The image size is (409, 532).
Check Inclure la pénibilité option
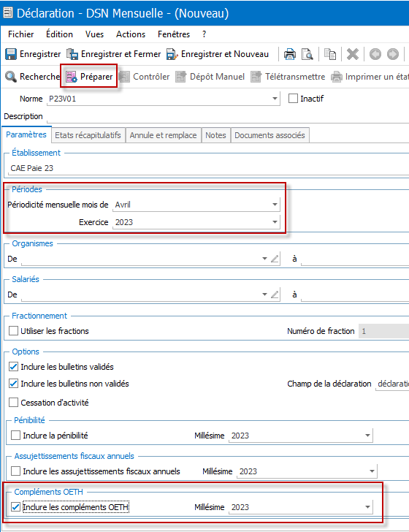pos(15,436)
